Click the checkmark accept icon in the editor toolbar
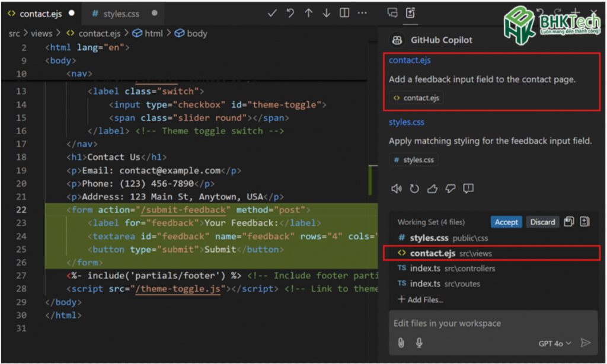Screen dimensions: 607x364 point(273,12)
